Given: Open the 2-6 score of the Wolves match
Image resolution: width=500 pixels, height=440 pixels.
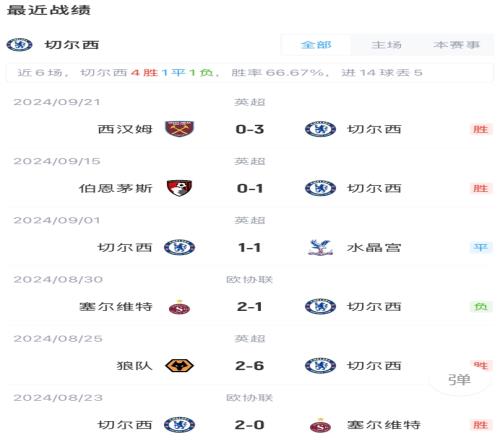Looking at the screenshot, I should tap(250, 366).
